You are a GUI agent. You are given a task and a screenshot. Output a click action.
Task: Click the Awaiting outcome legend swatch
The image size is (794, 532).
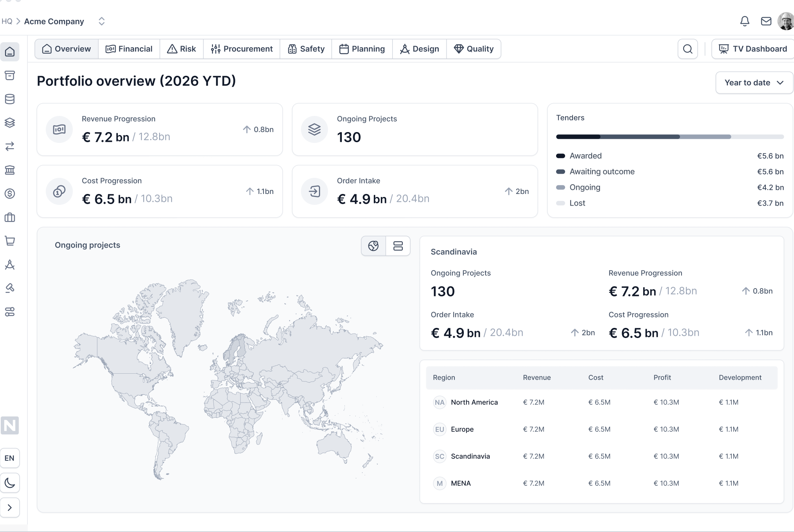(561, 171)
